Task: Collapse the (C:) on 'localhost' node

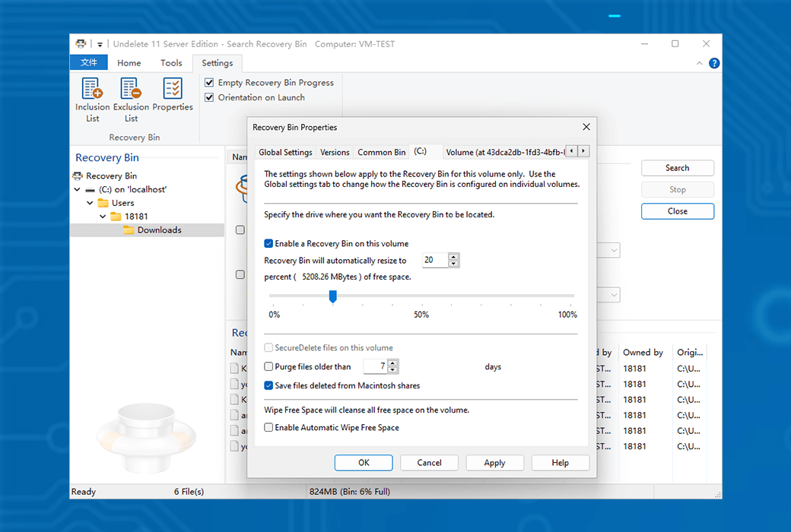Action: point(77,189)
